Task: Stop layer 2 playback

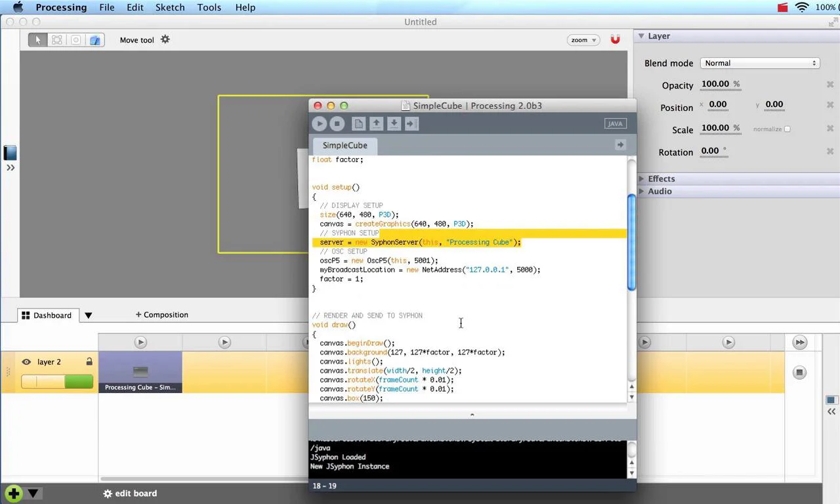Action: click(x=799, y=372)
